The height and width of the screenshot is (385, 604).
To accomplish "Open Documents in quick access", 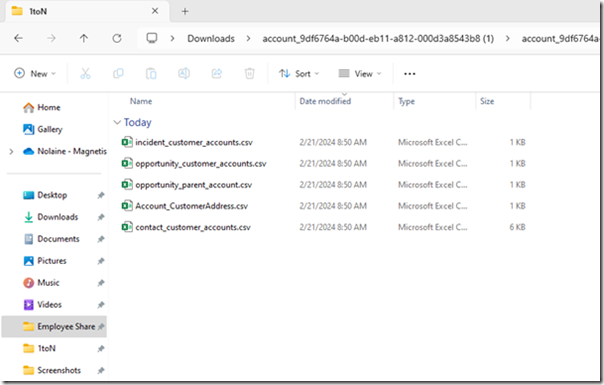I will click(58, 239).
